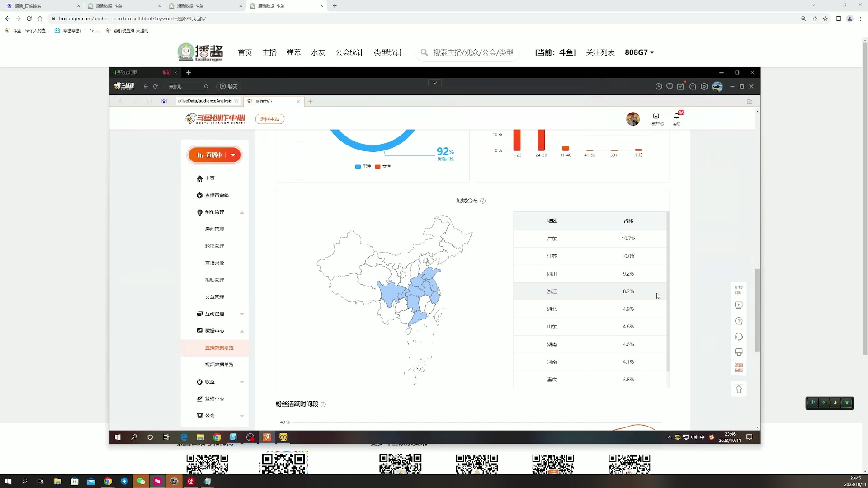868x488 pixels.
Task: Click the 搜索主播/观众/公会/类型 search field
Action: pos(470,52)
